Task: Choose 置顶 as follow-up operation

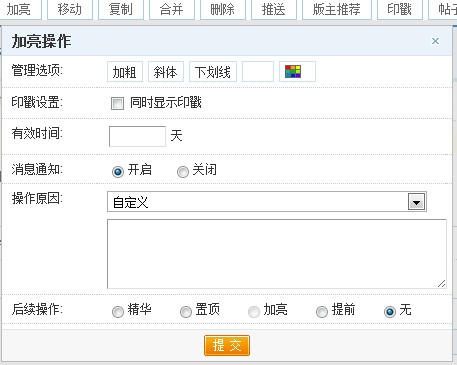Action: [186, 312]
